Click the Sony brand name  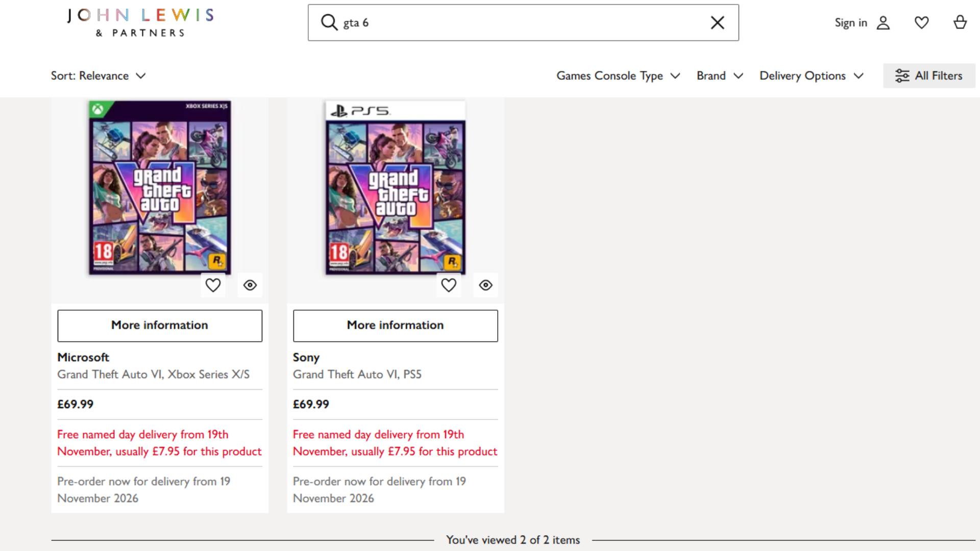click(306, 357)
